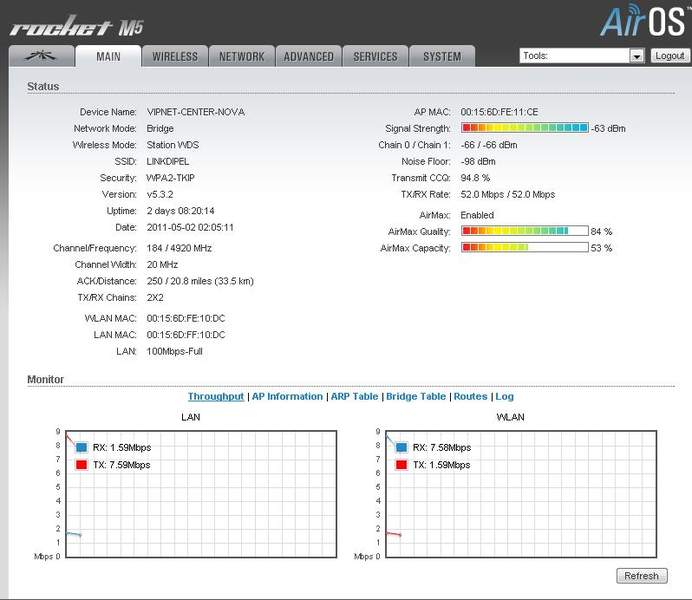The image size is (692, 600).
Task: Click the LAN graph title
Action: tap(191, 417)
